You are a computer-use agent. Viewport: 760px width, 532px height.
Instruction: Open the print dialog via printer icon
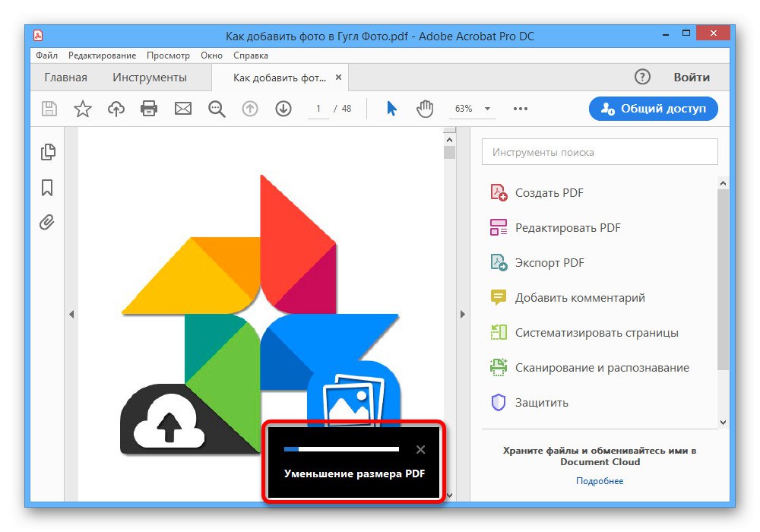click(149, 109)
